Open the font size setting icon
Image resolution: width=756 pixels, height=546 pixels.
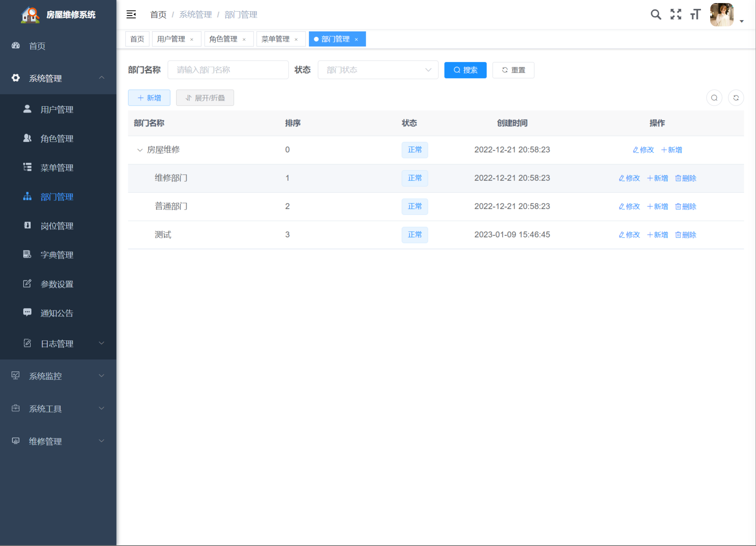click(x=695, y=14)
